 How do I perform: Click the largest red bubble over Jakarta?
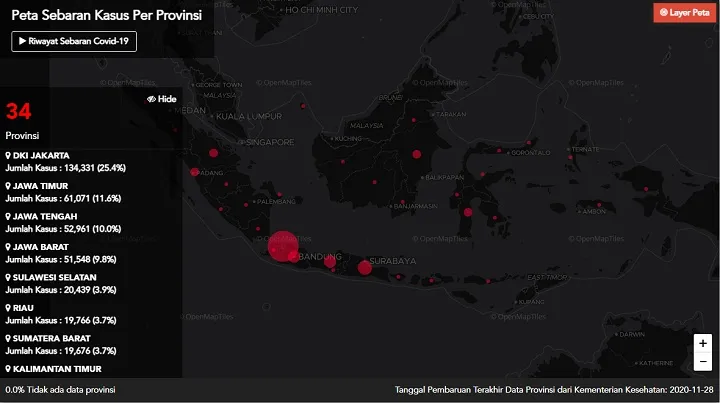pos(283,246)
